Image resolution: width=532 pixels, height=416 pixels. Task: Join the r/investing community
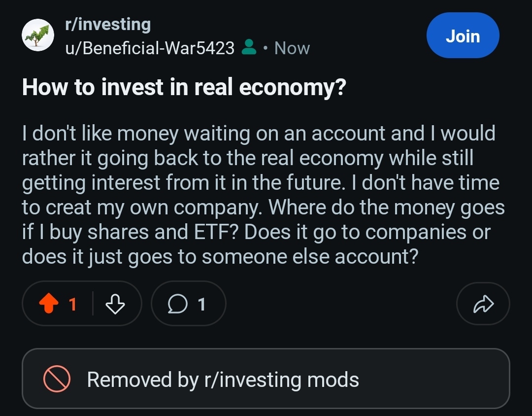click(463, 36)
